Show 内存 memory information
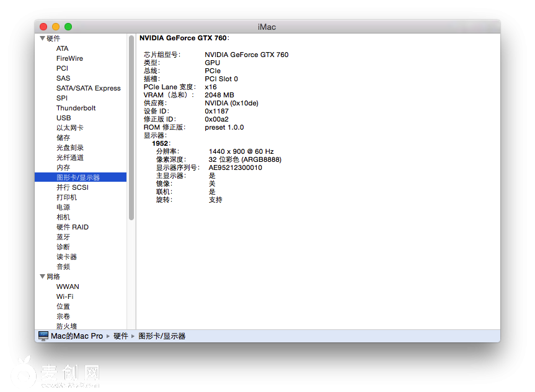The height and width of the screenshot is (392, 535). click(63, 167)
